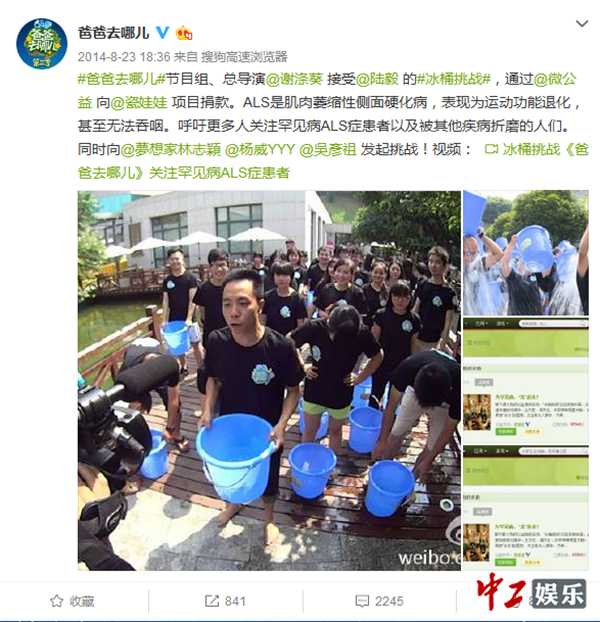Visit @瓷娃娃 mention link
The height and width of the screenshot is (622, 600).
point(139,102)
